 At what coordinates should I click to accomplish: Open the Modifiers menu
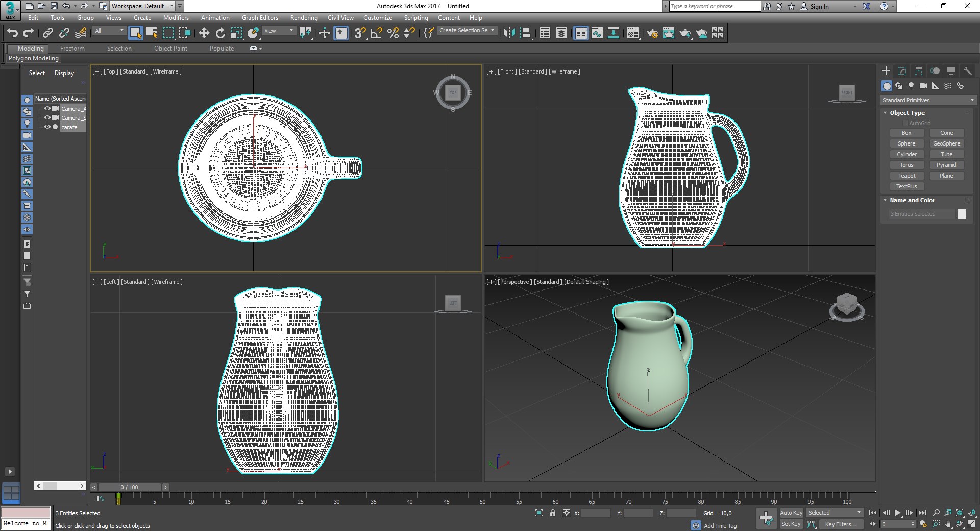[x=176, y=18]
